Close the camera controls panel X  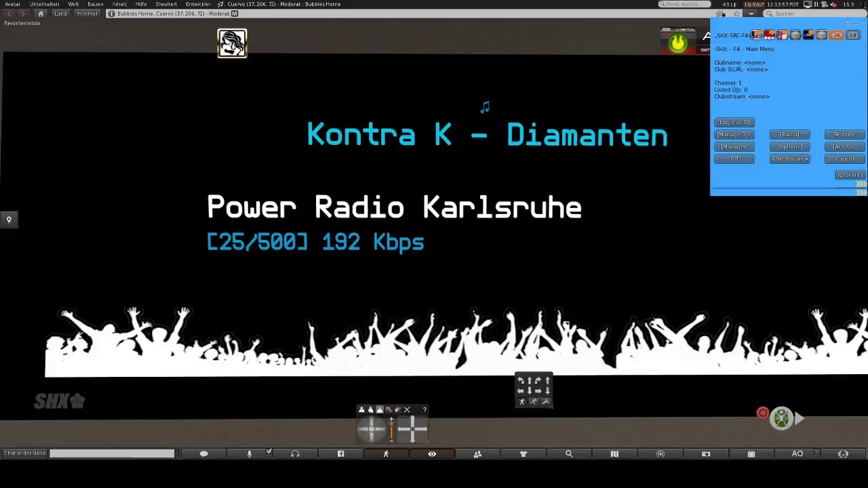[x=407, y=409]
